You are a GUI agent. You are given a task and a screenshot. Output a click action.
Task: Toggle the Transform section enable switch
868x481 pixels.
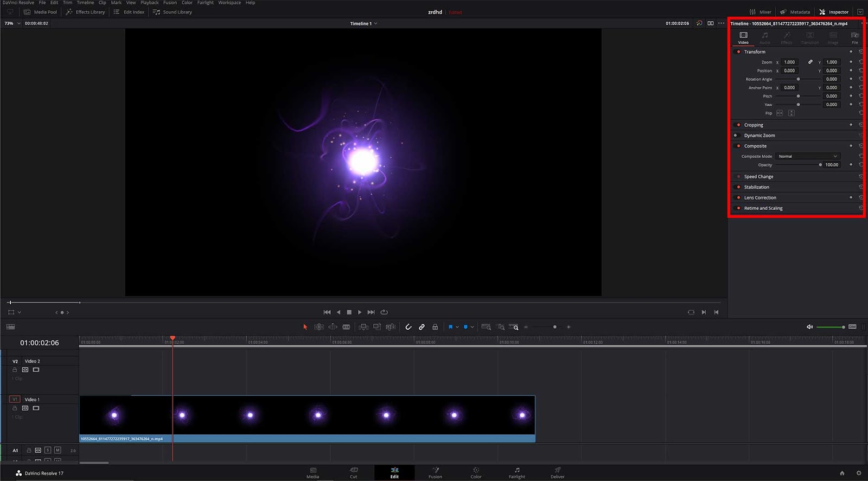(x=737, y=52)
